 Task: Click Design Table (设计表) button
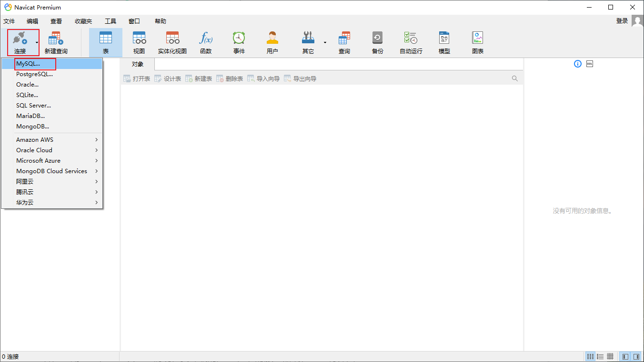(168, 78)
